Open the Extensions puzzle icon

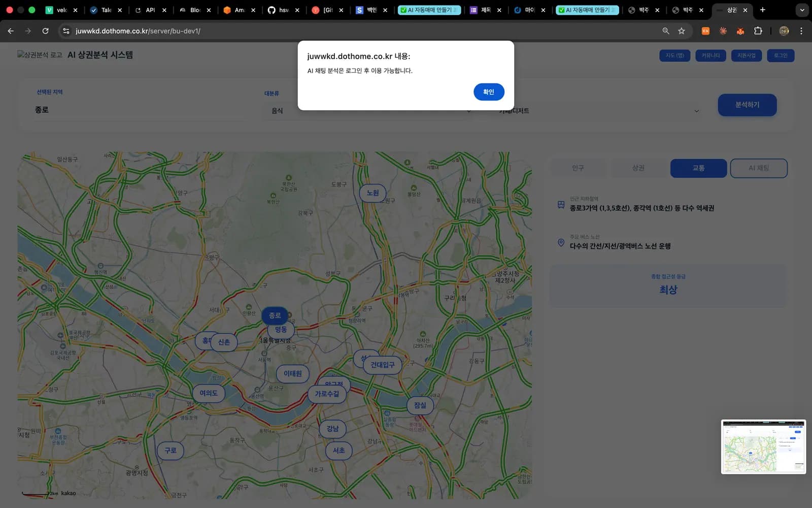758,31
